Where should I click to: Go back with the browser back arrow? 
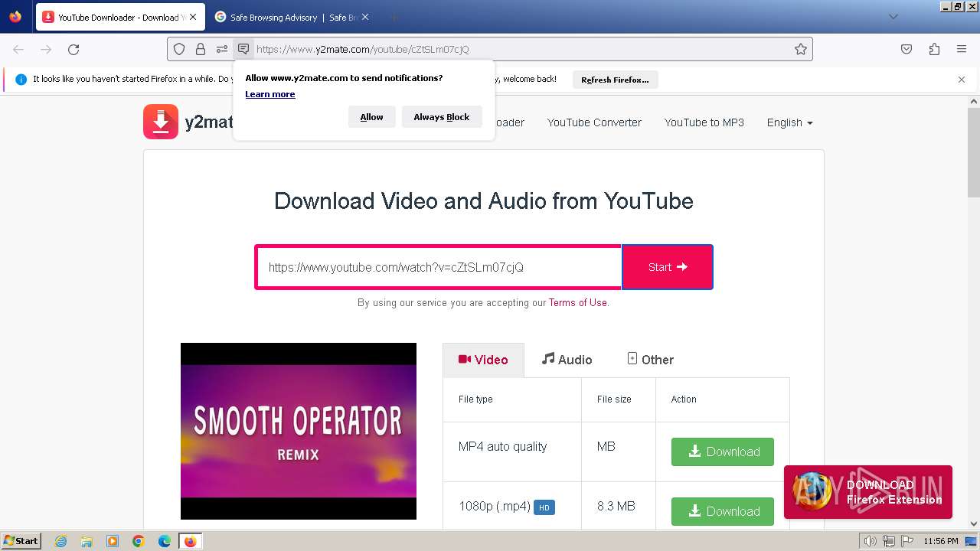(x=18, y=49)
